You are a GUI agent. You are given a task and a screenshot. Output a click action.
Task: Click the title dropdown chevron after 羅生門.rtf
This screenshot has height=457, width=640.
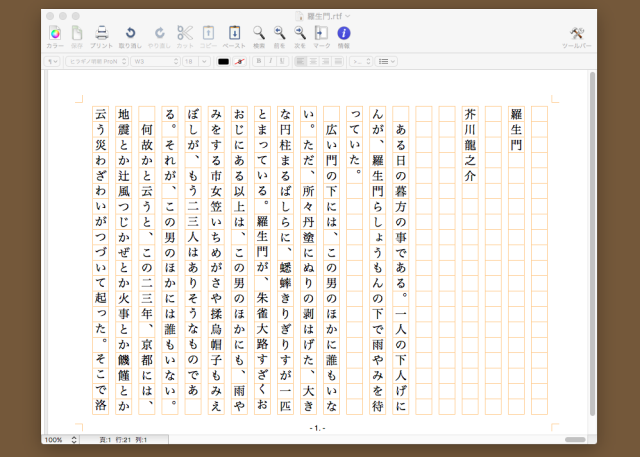[348, 16]
